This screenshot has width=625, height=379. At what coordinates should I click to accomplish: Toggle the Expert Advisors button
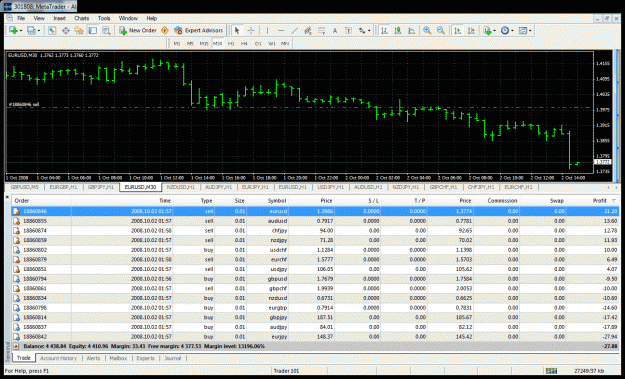(x=199, y=30)
